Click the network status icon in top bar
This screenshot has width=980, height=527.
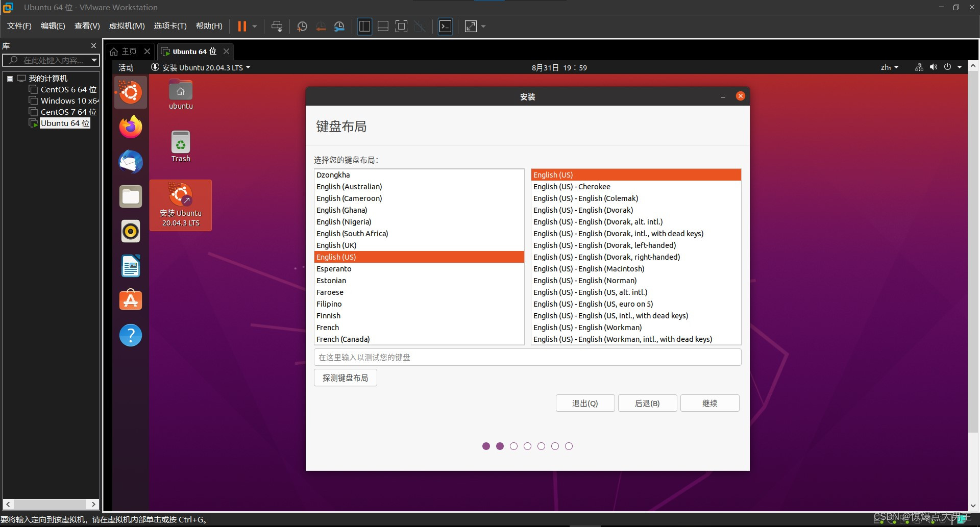[x=919, y=67]
